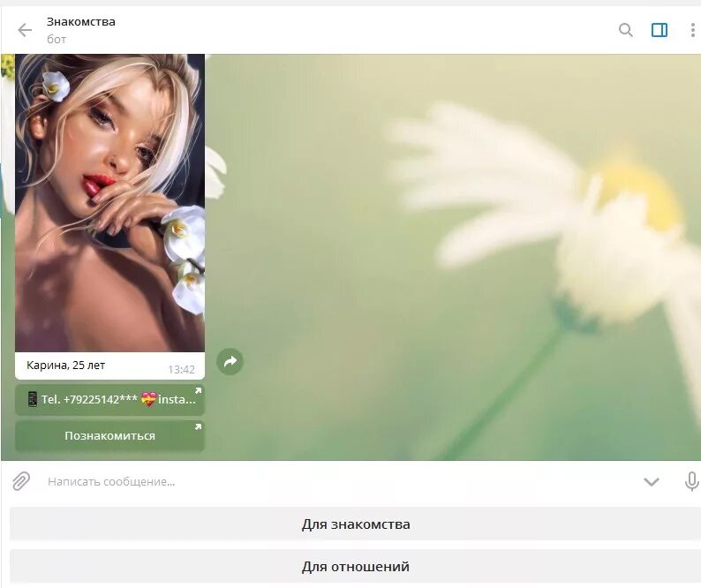Open search in the chat header
The width and height of the screenshot is (701, 588).
pyautogui.click(x=625, y=30)
